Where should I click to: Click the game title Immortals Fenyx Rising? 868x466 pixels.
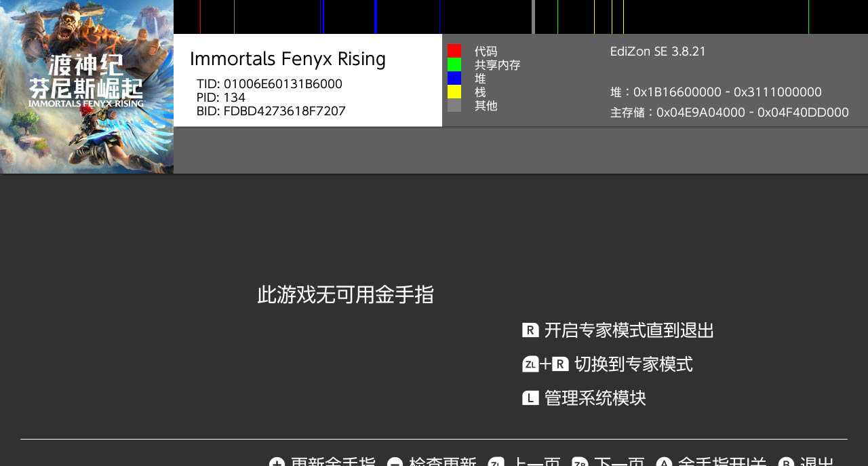288,59
